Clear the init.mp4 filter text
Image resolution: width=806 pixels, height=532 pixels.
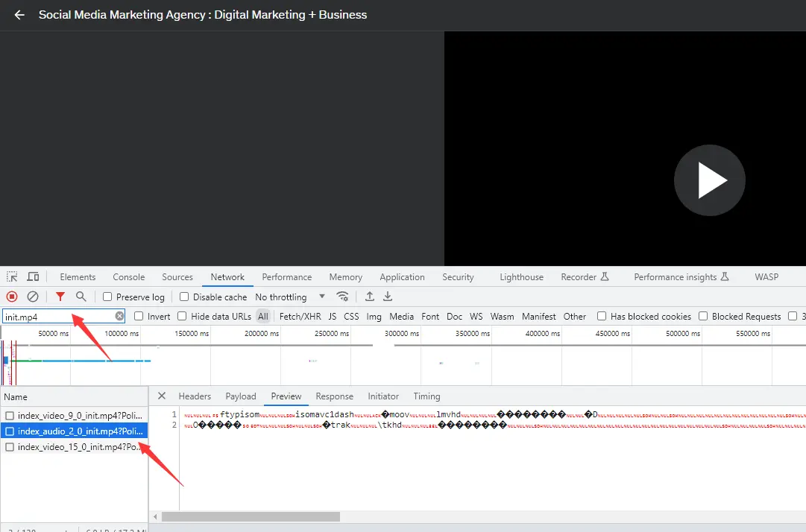click(119, 316)
